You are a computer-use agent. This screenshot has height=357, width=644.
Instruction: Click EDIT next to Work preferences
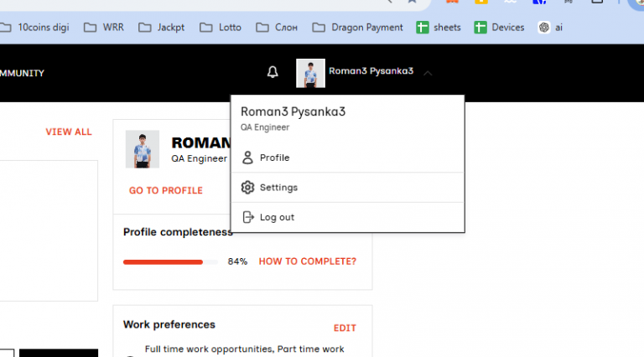point(345,328)
